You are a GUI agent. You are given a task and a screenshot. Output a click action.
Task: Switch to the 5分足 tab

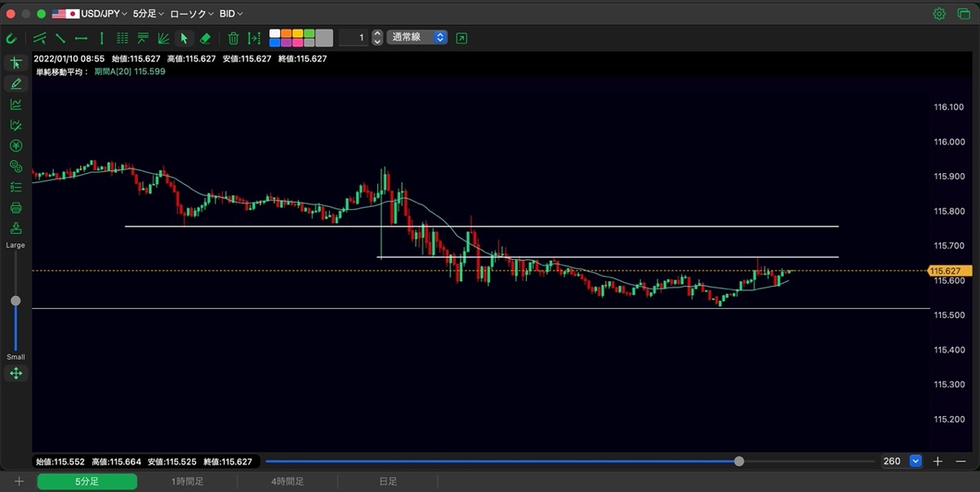pos(87,481)
